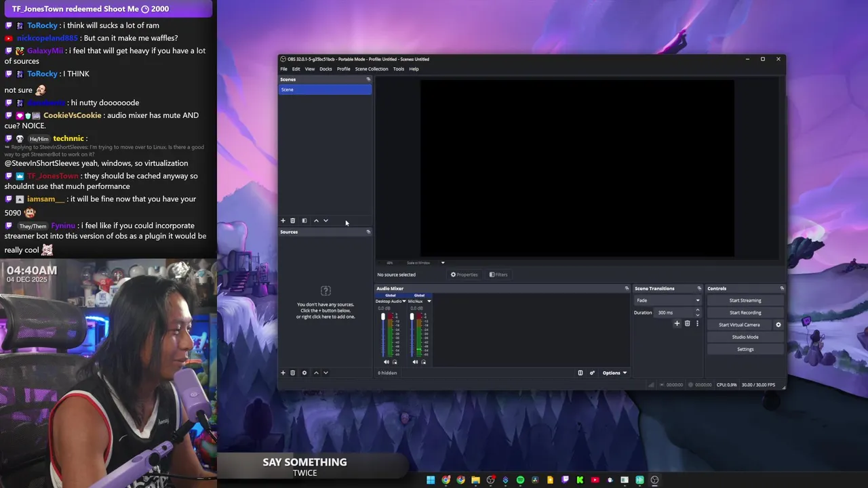868x488 pixels.
Task: Move scene down in Scenes toolbar
Action: coord(325,221)
